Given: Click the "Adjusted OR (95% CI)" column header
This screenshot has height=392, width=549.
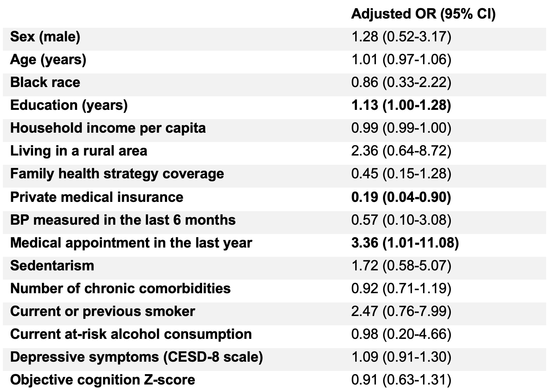Looking at the screenshot, I should coord(423,14).
